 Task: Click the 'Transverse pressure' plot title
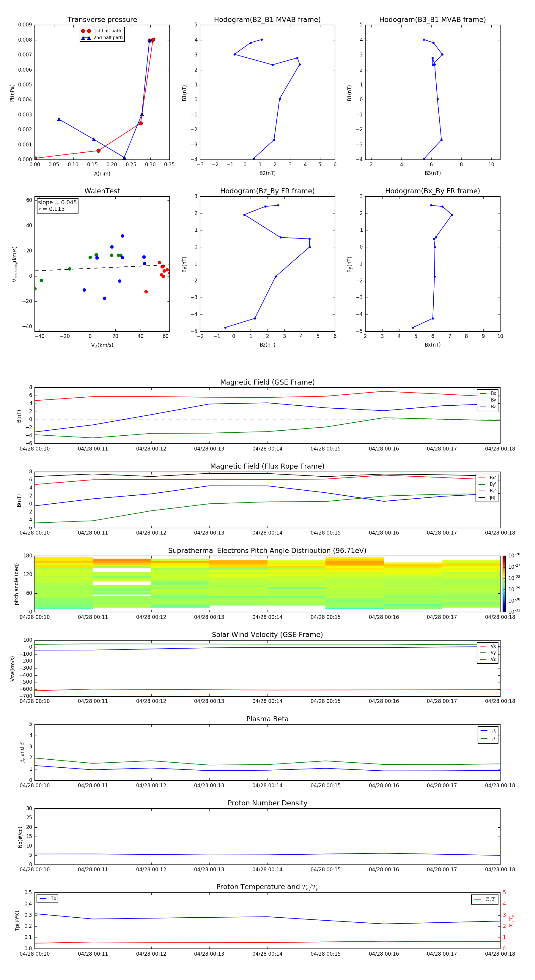click(102, 20)
